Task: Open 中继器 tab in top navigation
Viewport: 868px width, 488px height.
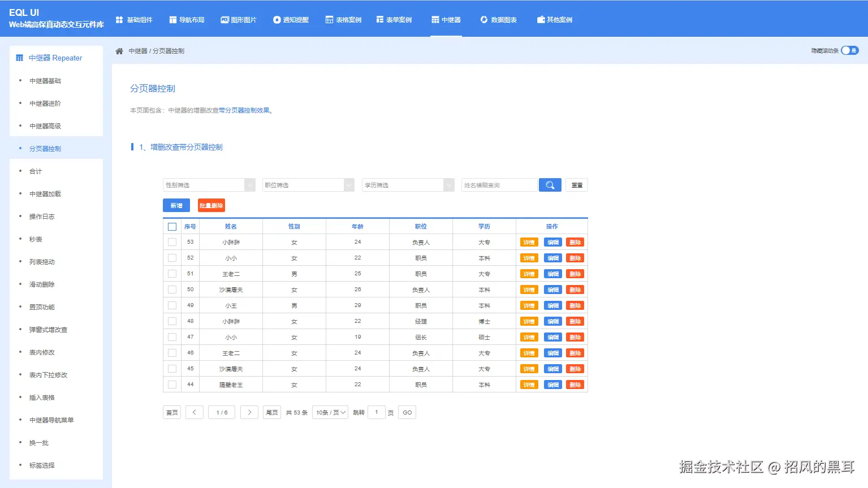Action: (446, 20)
